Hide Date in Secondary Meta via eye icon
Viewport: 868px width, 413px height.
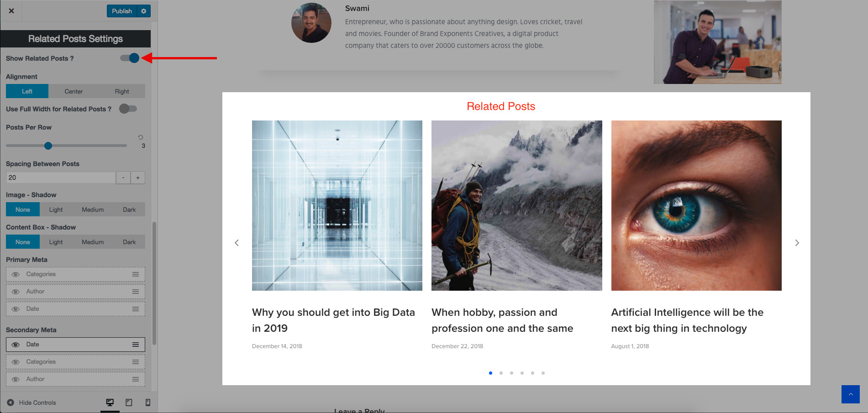coord(16,345)
